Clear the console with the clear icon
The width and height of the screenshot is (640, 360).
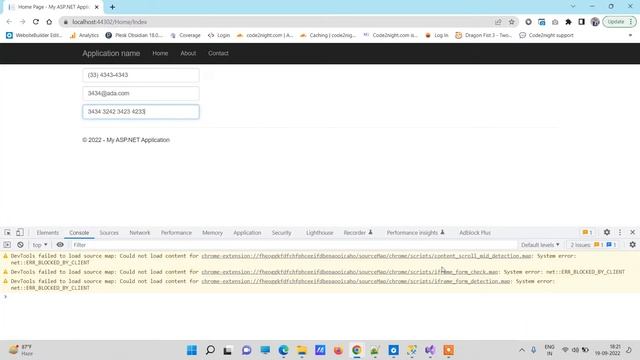(x=20, y=245)
